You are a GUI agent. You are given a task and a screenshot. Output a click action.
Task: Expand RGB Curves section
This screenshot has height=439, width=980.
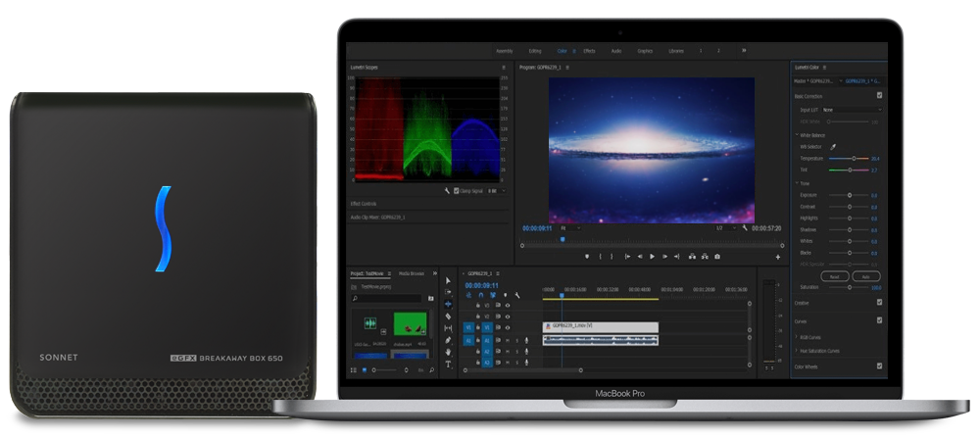point(797,336)
